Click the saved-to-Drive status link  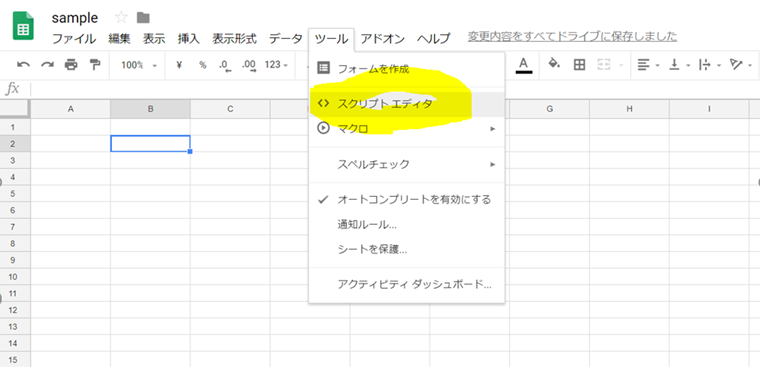click(572, 36)
